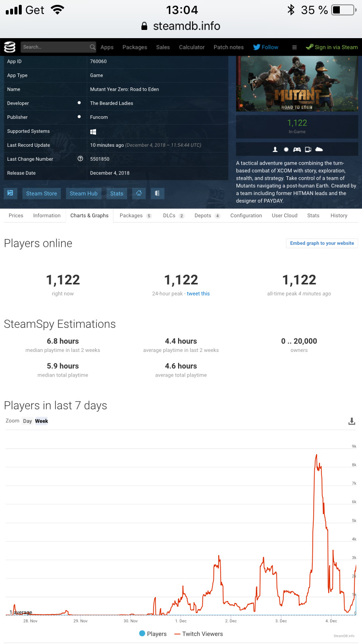Click the controller support gamepad icon
This screenshot has width=362, height=644.
tap(297, 149)
